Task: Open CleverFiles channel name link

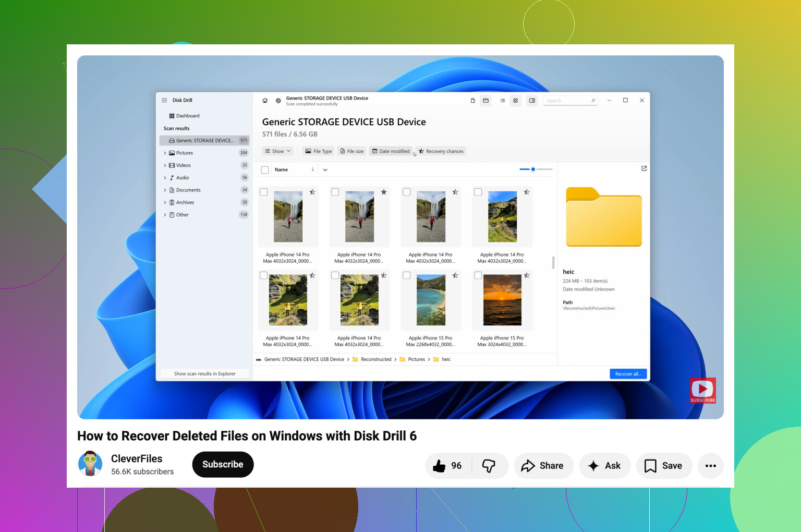Action: coord(137,458)
